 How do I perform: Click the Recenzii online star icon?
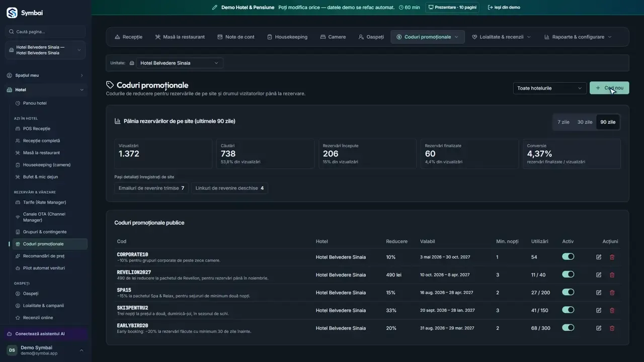tap(18, 318)
